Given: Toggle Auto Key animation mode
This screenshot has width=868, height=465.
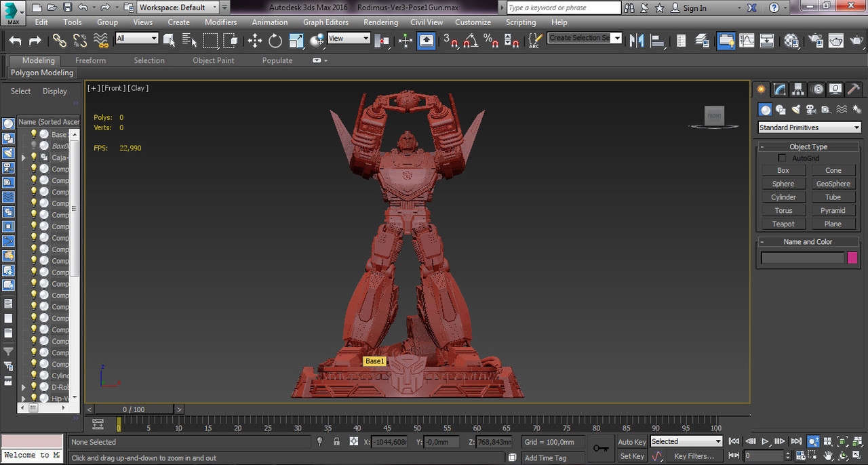Looking at the screenshot, I should [632, 442].
